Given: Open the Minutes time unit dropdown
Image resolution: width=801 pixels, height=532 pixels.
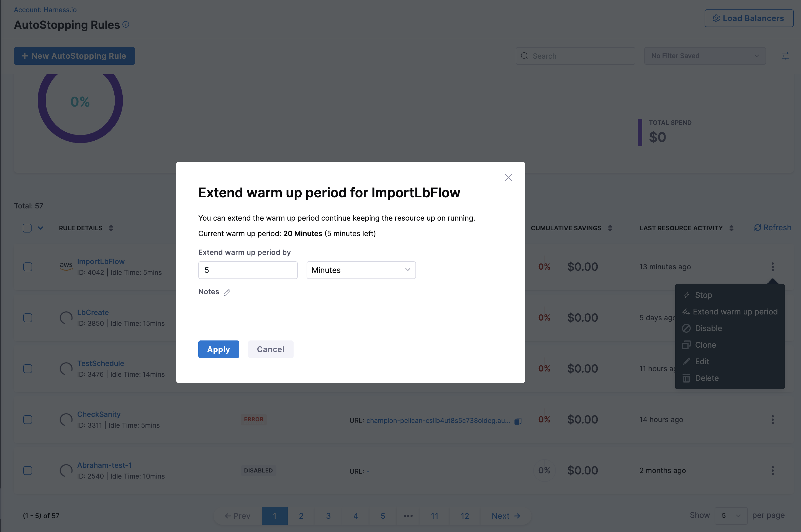Looking at the screenshot, I should [361, 270].
